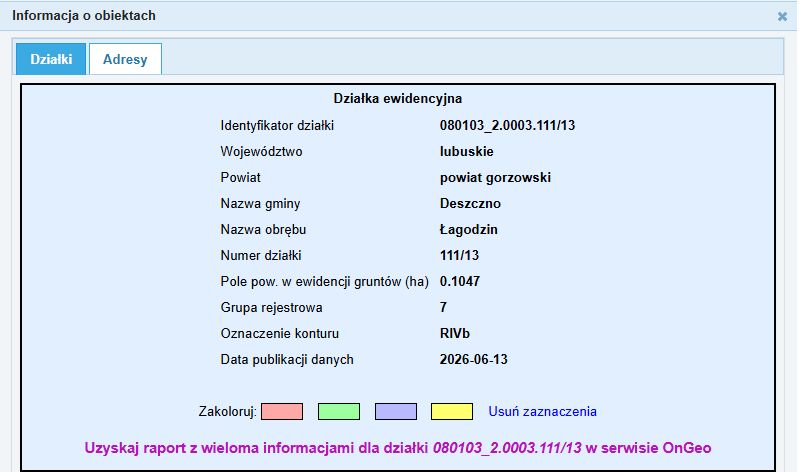Click the Grupa rejestrowa label

(271, 307)
